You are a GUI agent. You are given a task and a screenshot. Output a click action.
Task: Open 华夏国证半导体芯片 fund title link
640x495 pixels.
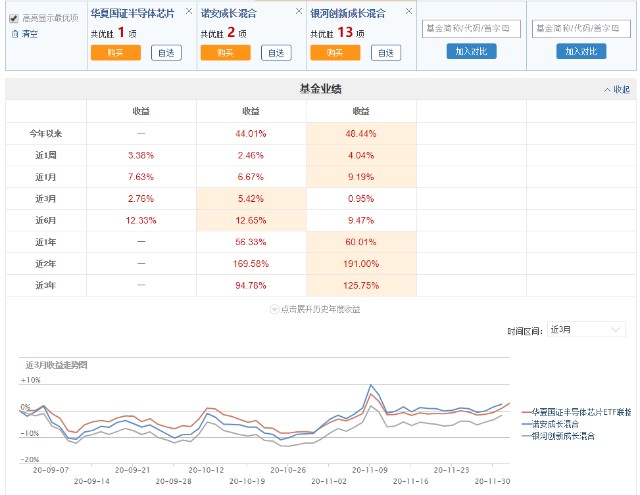click(132, 13)
